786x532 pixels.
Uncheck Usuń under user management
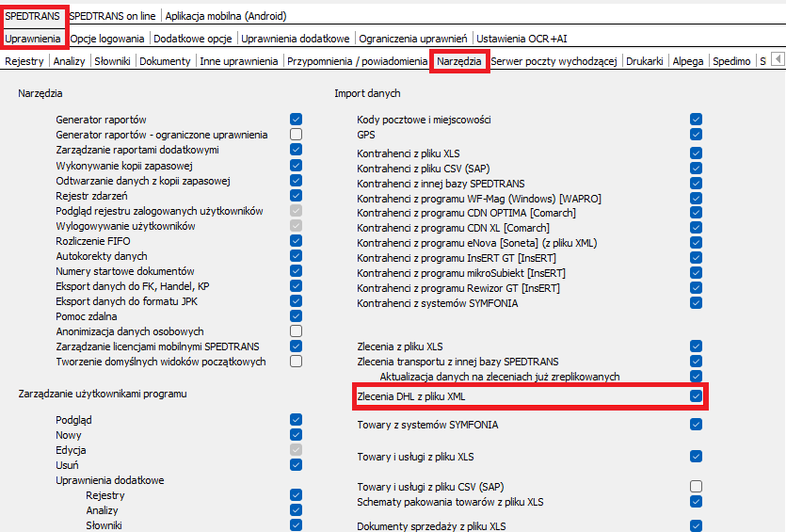[x=296, y=465]
